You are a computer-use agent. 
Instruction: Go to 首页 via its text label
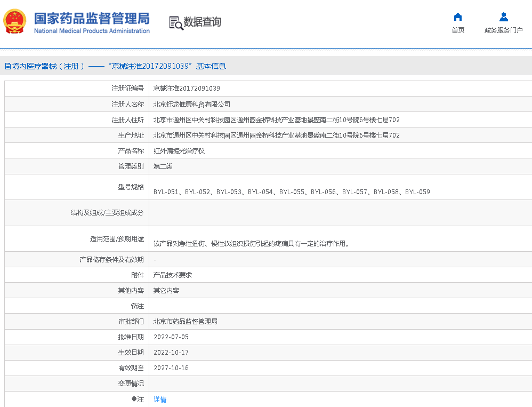(x=457, y=30)
